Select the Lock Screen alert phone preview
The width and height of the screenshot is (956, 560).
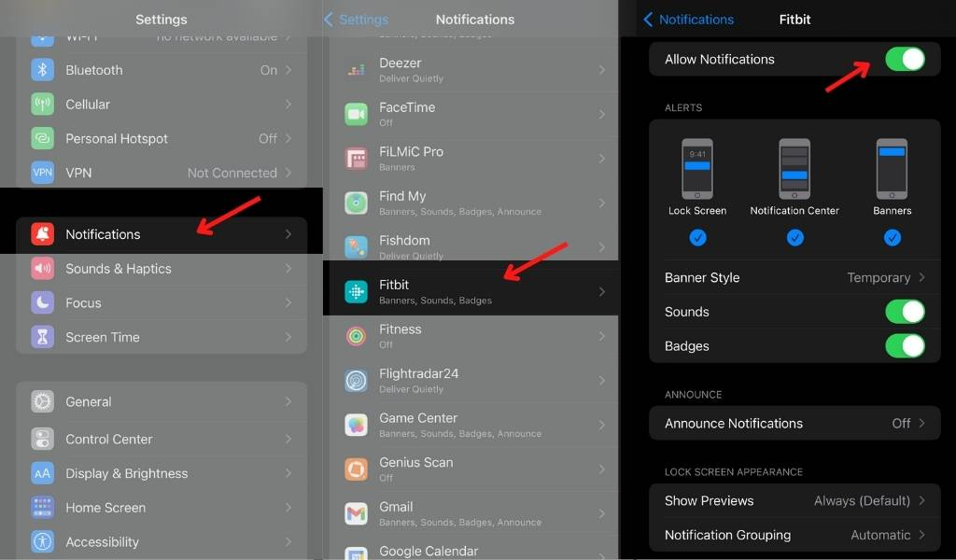[x=697, y=169]
